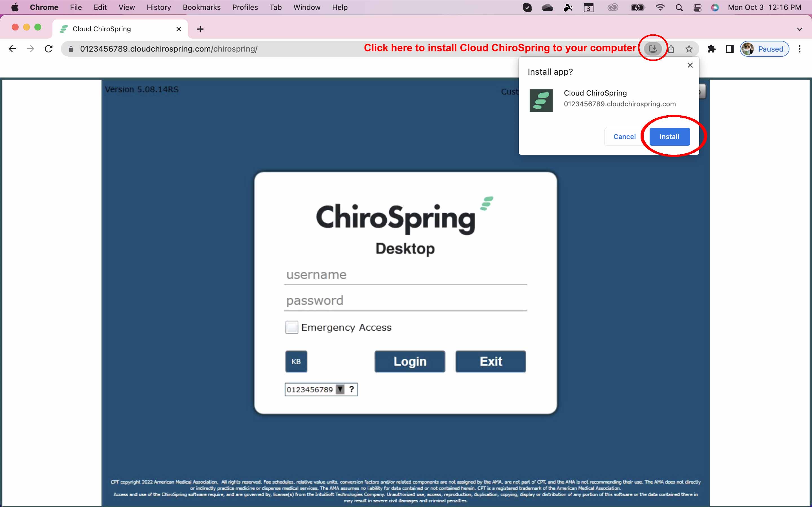Open the View menu

pos(126,7)
